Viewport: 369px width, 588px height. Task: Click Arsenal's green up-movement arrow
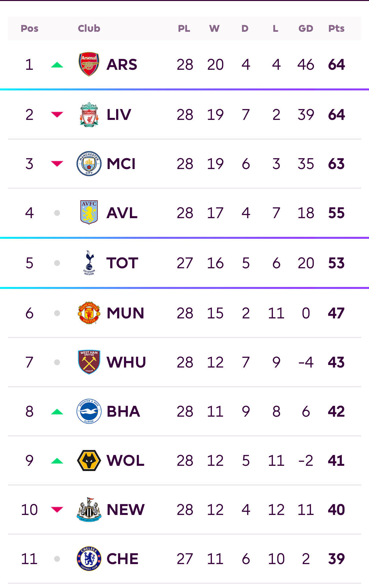57,65
